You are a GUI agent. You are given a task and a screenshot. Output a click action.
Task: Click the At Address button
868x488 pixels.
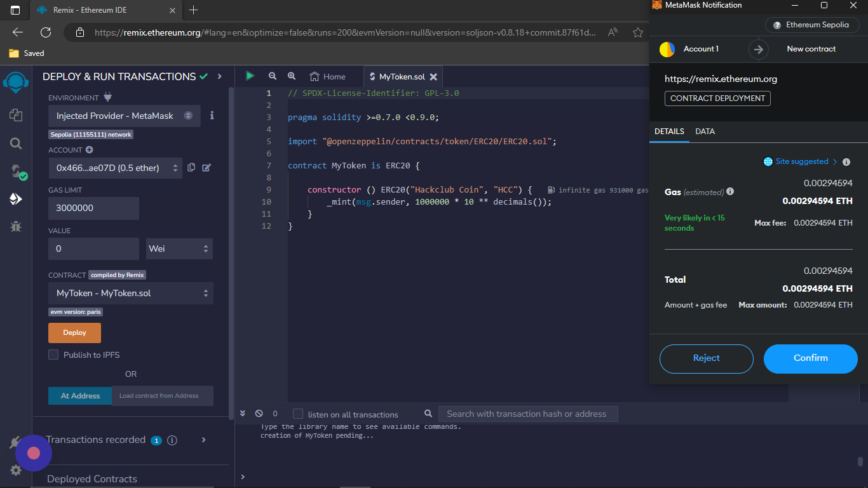pos(80,395)
